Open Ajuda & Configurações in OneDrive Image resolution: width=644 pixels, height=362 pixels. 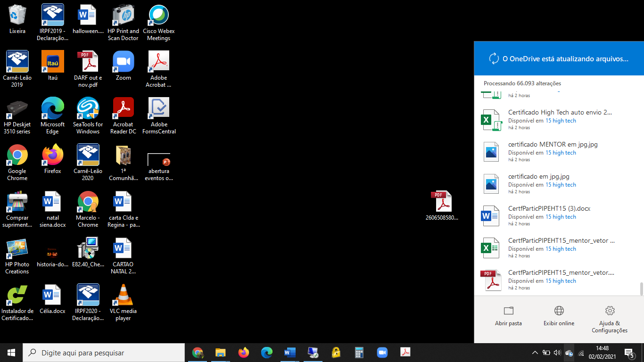pos(610,319)
